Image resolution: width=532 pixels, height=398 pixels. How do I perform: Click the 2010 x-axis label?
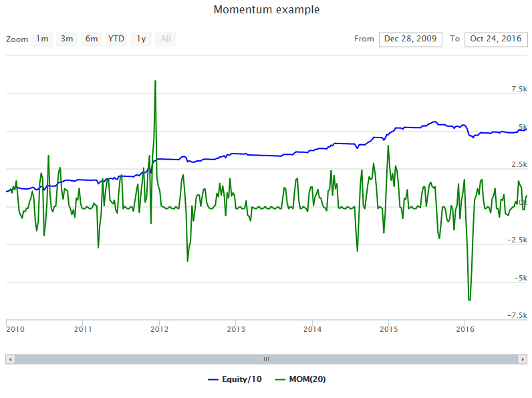pos(15,329)
